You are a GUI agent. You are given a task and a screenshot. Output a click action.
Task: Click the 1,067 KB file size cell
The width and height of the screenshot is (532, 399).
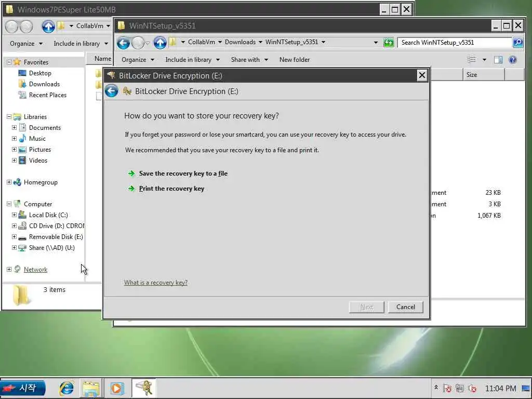[489, 216]
